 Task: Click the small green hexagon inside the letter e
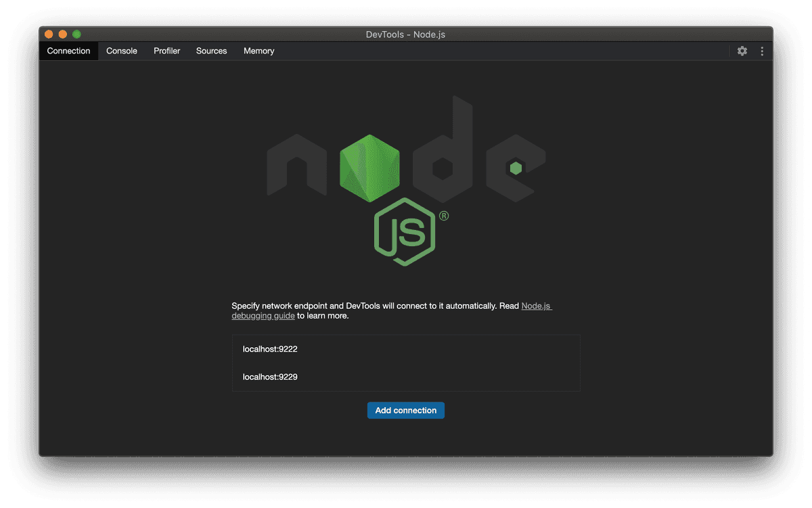516,168
